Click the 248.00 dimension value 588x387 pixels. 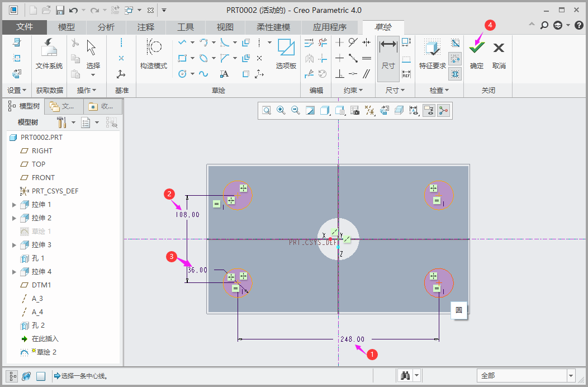pyautogui.click(x=352, y=339)
